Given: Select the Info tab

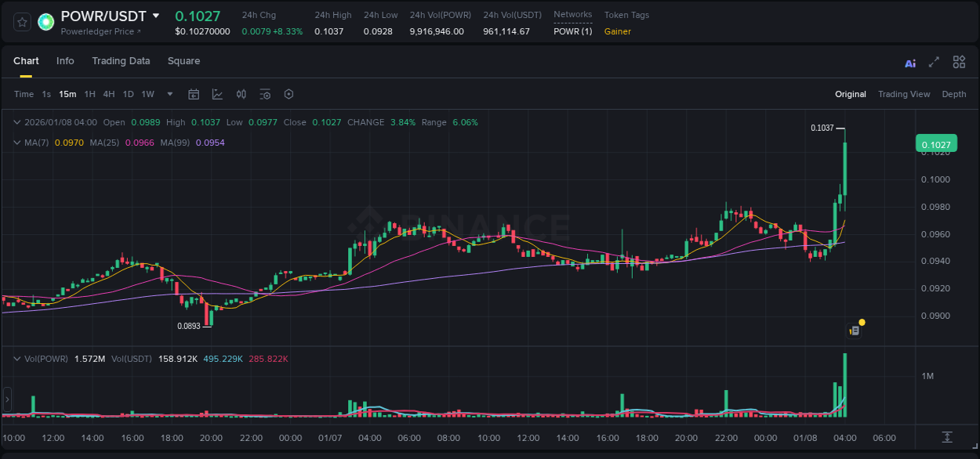Looking at the screenshot, I should (65, 61).
